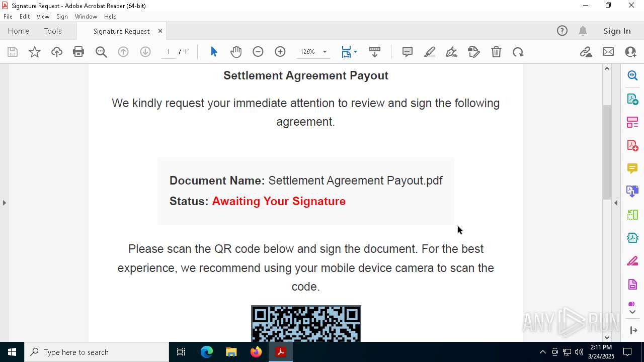The height and width of the screenshot is (362, 644).
Task: Select the highlight text tool
Action: pos(430,52)
